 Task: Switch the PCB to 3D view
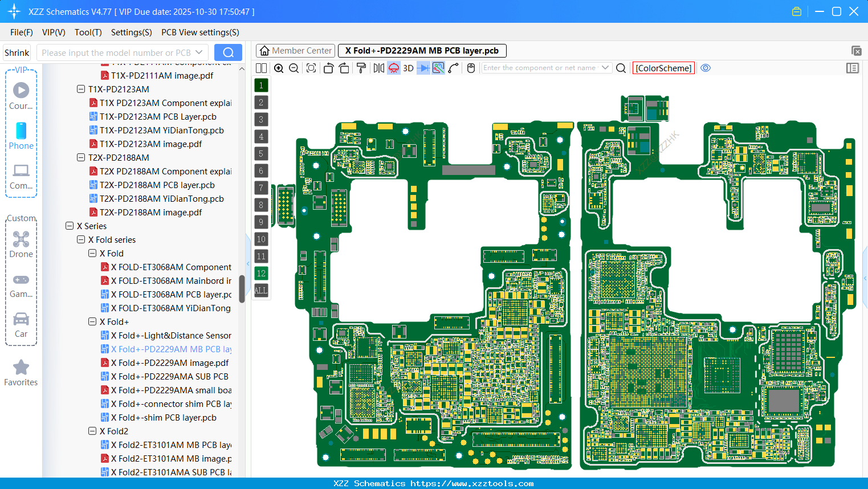[407, 68]
